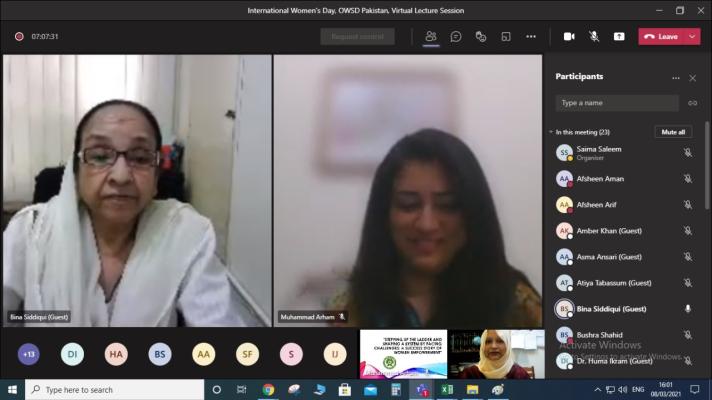Close the Participants panel
This screenshot has height=400, width=712.
[x=692, y=77]
